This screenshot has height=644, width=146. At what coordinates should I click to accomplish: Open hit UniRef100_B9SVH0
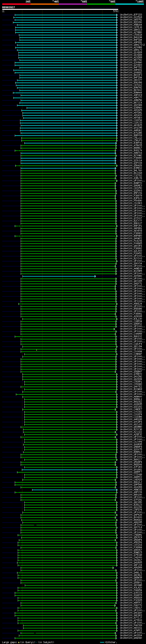131,22
